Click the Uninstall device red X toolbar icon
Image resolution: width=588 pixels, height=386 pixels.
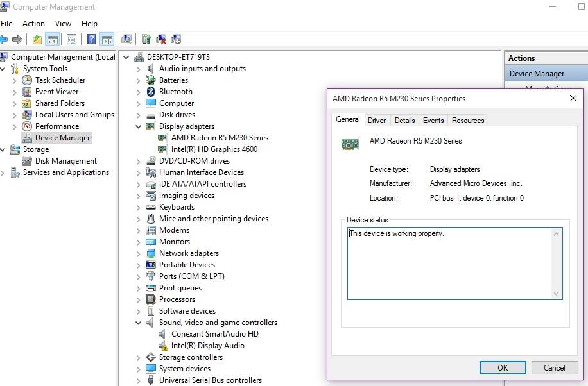coord(161,39)
